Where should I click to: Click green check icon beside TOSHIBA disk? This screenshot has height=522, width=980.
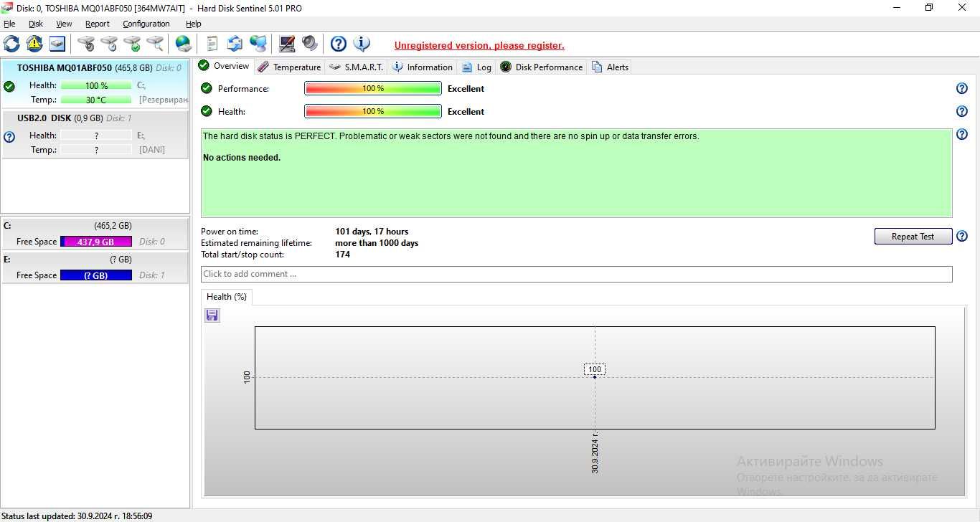click(9, 87)
